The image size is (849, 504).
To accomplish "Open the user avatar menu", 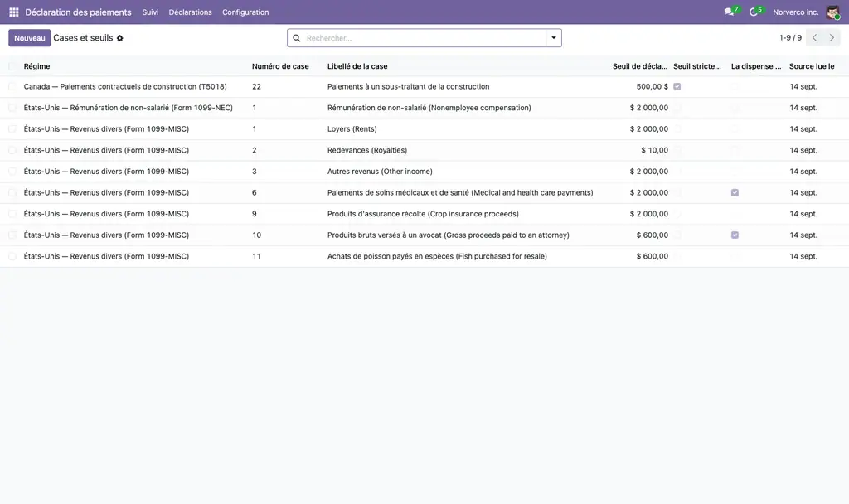I will click(x=832, y=12).
